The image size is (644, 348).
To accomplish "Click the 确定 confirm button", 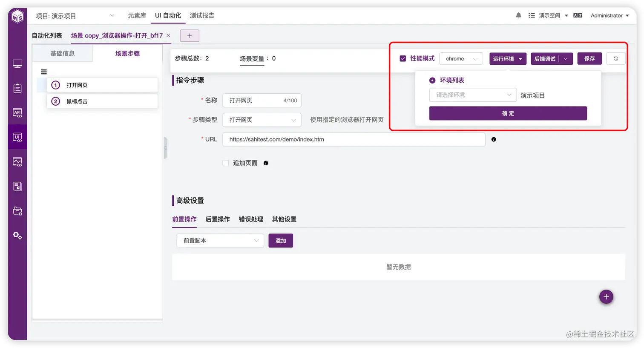I will point(508,113).
